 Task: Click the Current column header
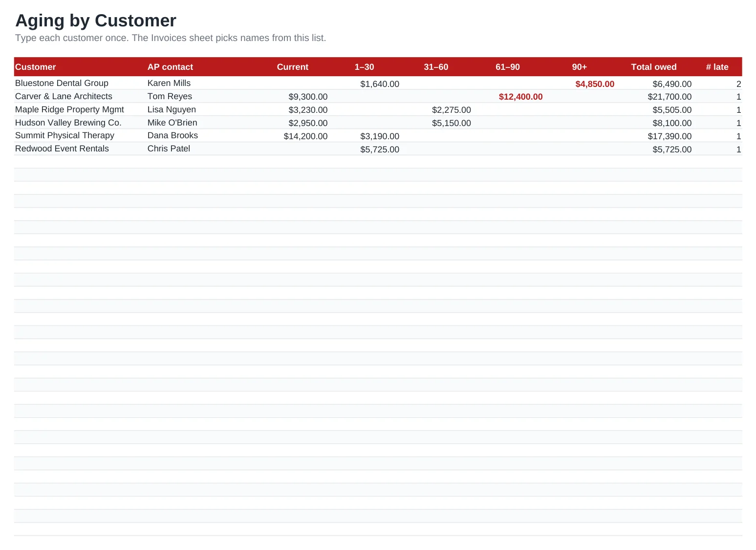[293, 67]
